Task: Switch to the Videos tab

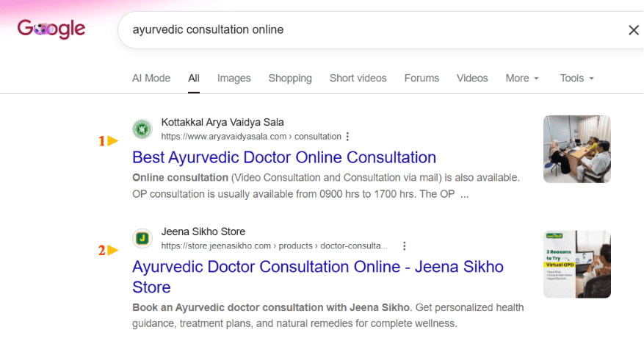Action: [472, 78]
